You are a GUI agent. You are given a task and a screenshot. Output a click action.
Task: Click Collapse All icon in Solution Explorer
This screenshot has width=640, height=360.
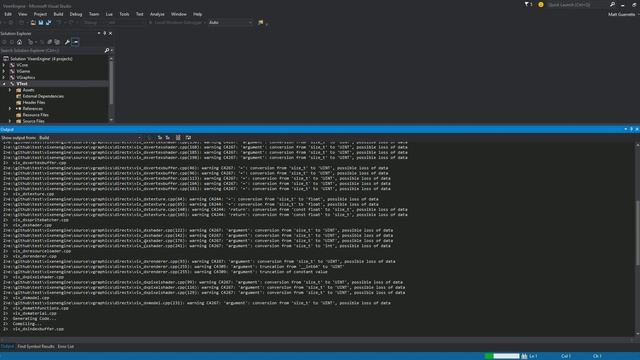click(49, 42)
